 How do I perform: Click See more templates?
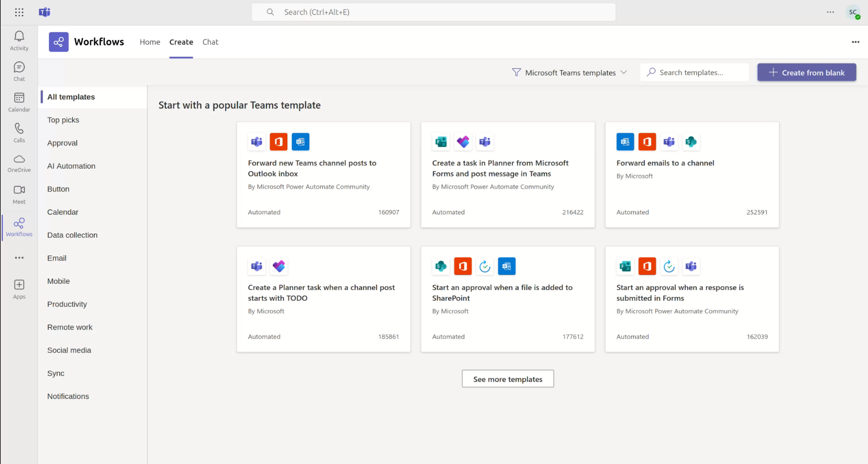point(507,379)
